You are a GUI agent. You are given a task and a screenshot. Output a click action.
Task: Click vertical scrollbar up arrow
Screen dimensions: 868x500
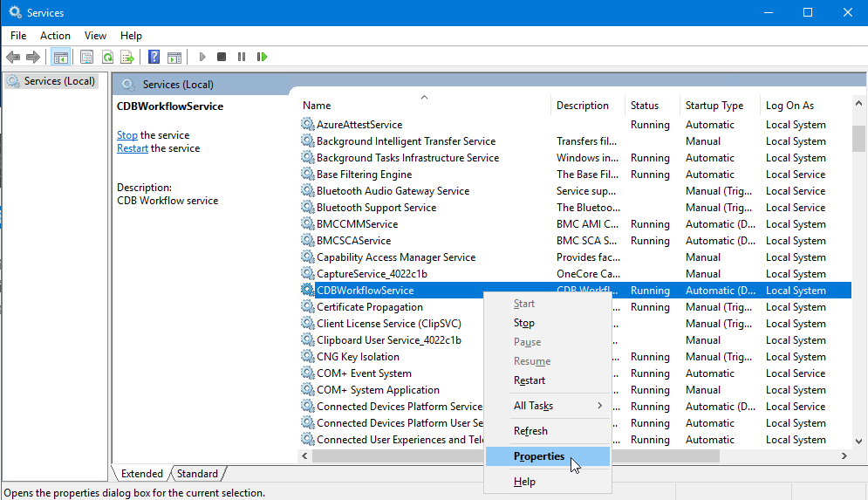pos(858,104)
